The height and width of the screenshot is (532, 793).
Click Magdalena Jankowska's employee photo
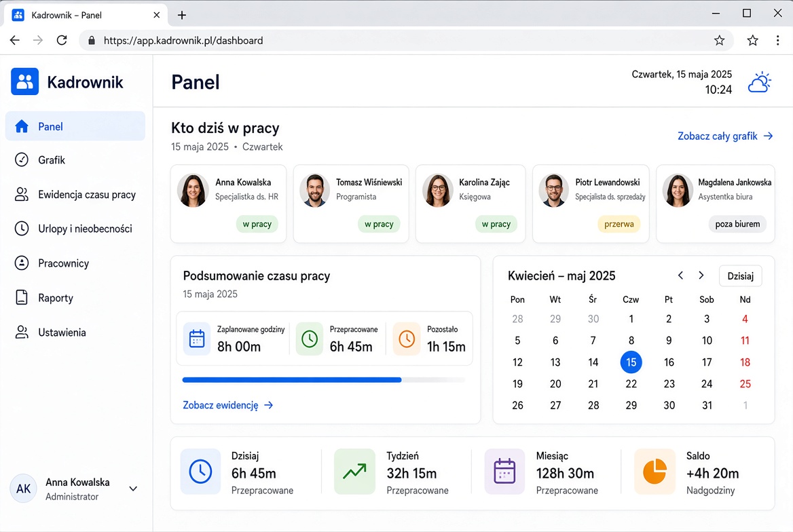(677, 191)
